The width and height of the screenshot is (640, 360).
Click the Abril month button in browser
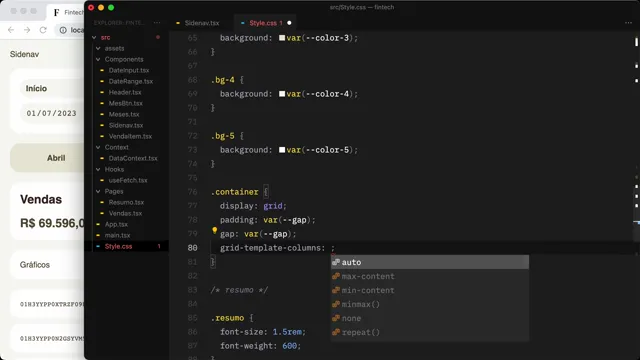pyautogui.click(x=47, y=158)
